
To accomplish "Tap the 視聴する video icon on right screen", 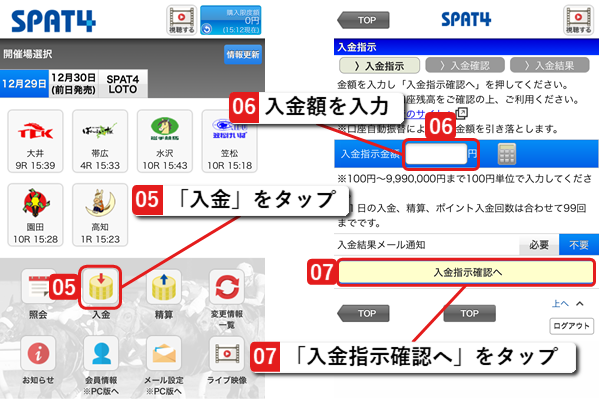I will 578,20.
